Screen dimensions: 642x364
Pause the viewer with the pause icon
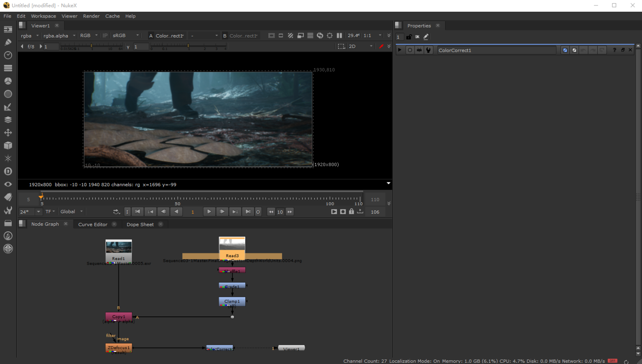pyautogui.click(x=340, y=35)
